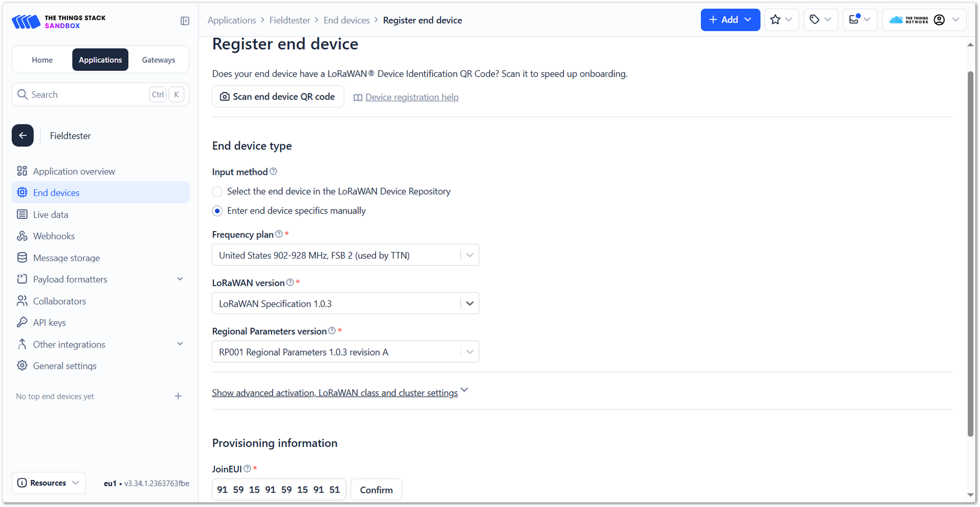Image resolution: width=980 pixels, height=507 pixels.
Task: Click the vertical page scrollbar
Action: 970,255
